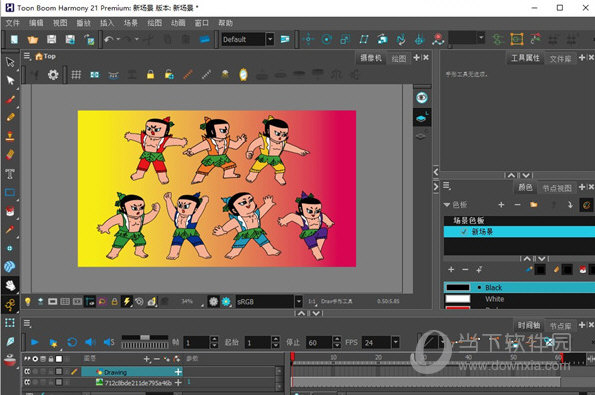Open the FPS 24 dropdown
595x395 pixels.
(395, 343)
